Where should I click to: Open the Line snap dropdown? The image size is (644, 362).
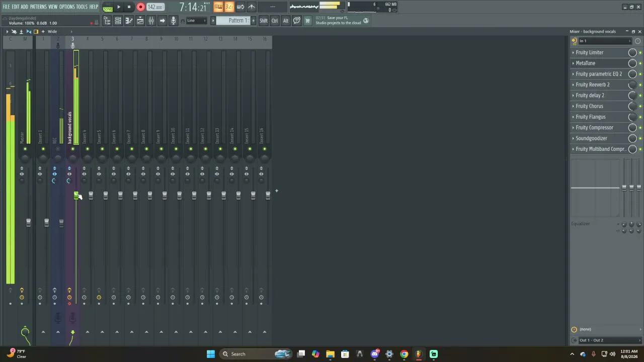198,21
